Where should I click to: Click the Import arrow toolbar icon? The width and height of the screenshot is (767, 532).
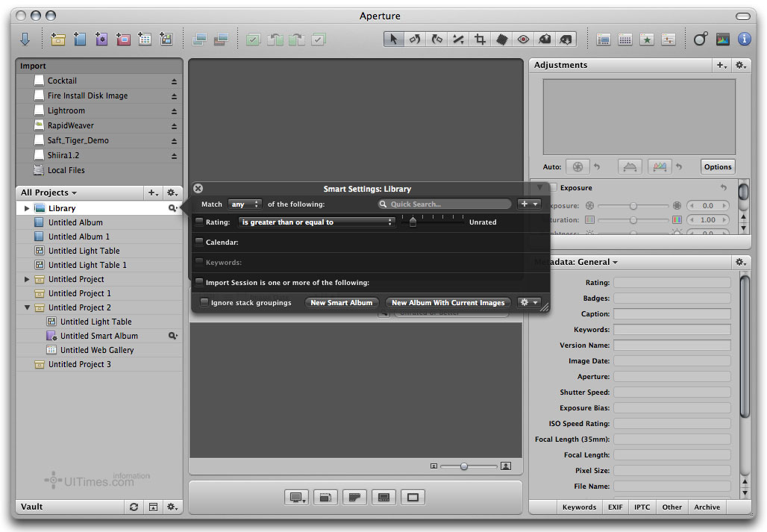[x=25, y=39]
